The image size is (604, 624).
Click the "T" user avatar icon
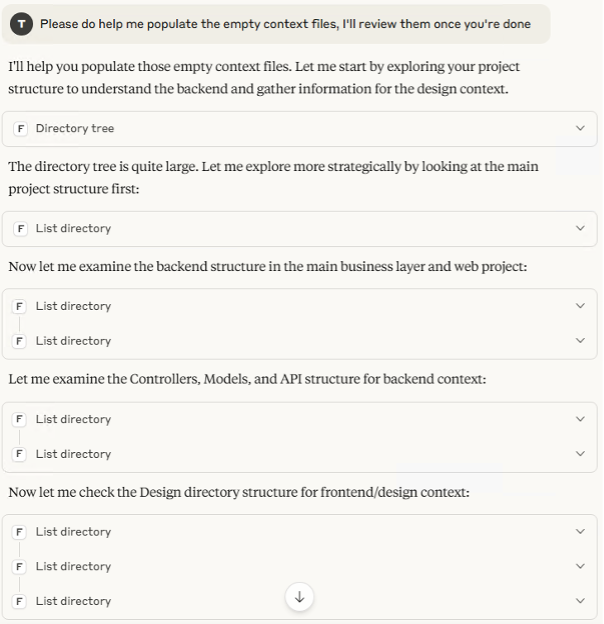24,24
